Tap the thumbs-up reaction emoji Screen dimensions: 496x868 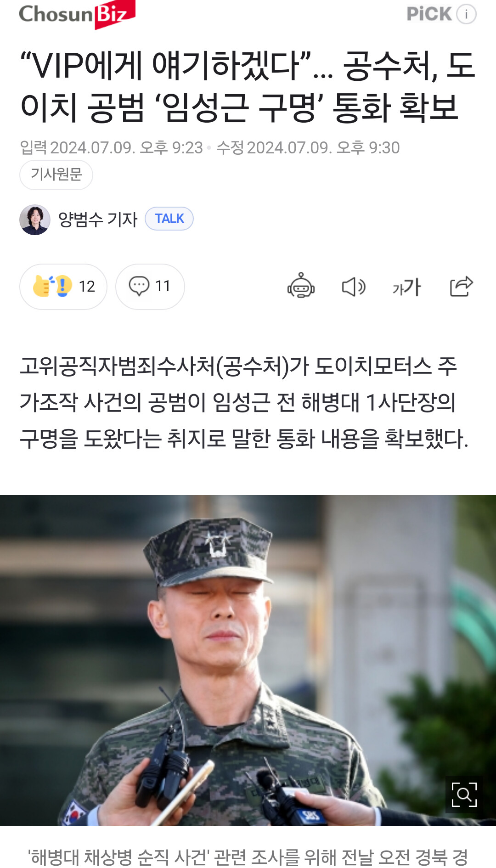(x=52, y=286)
